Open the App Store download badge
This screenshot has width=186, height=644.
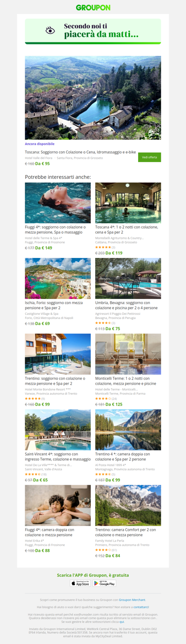tap(80, 583)
